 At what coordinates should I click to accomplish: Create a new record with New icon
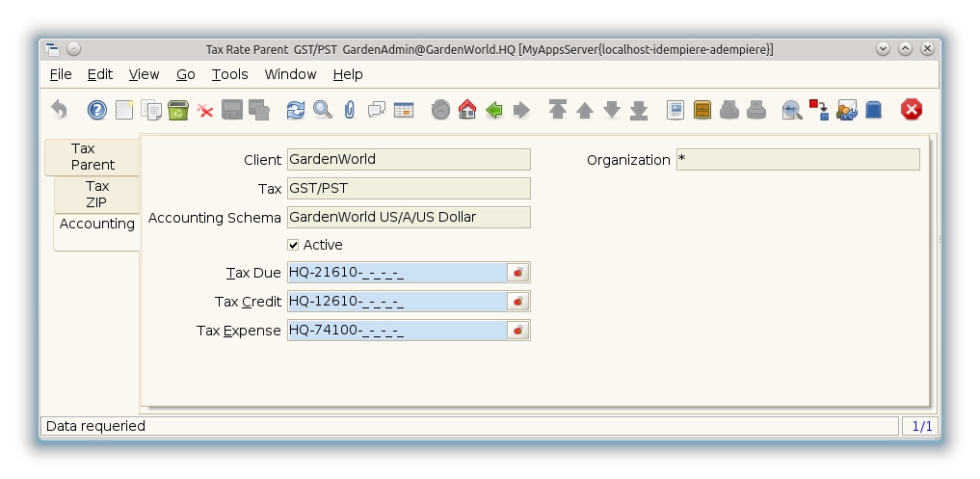point(124,110)
